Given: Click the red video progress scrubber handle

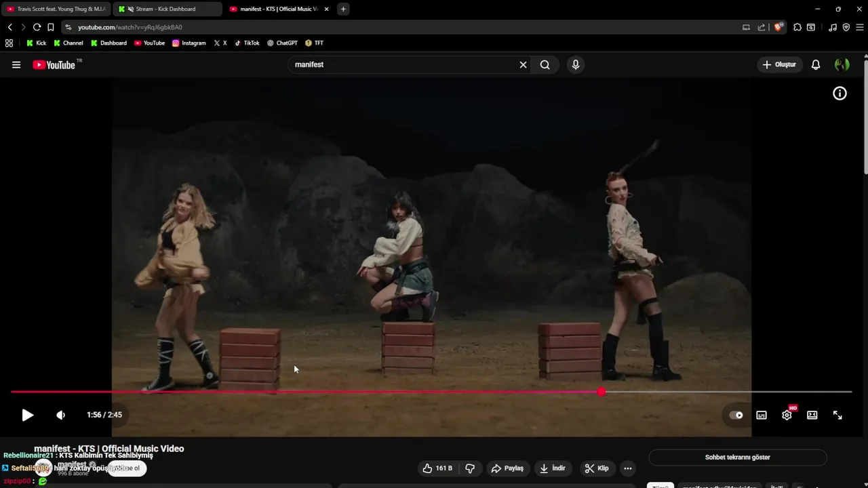Looking at the screenshot, I should [x=601, y=392].
